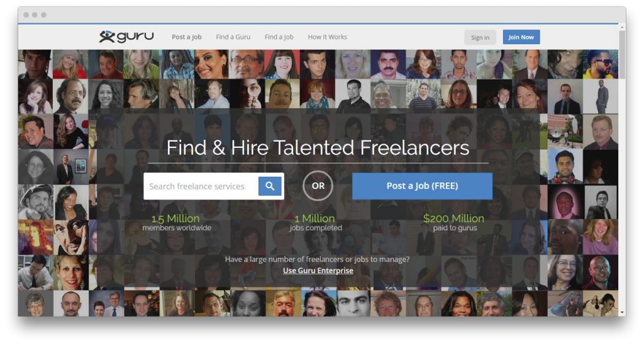The width and height of the screenshot is (644, 348).
Task: Click the circular OR badge
Action: (x=318, y=186)
